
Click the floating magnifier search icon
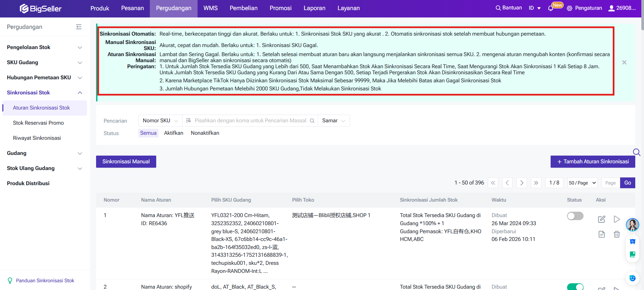pyautogui.click(x=636, y=152)
